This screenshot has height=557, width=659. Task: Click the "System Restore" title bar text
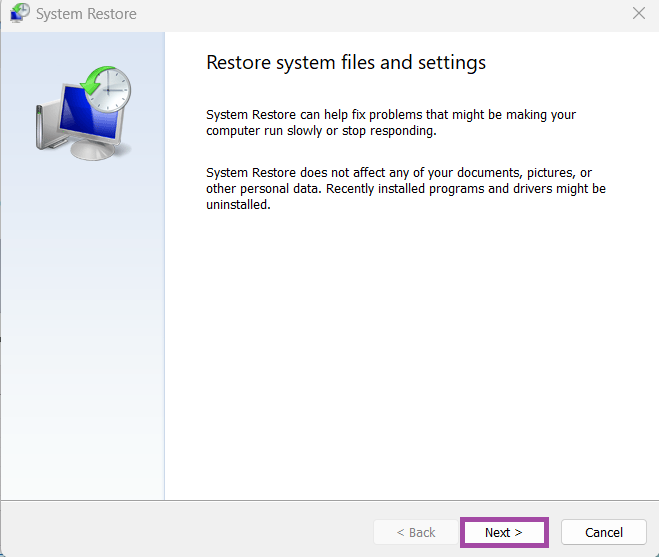86,14
